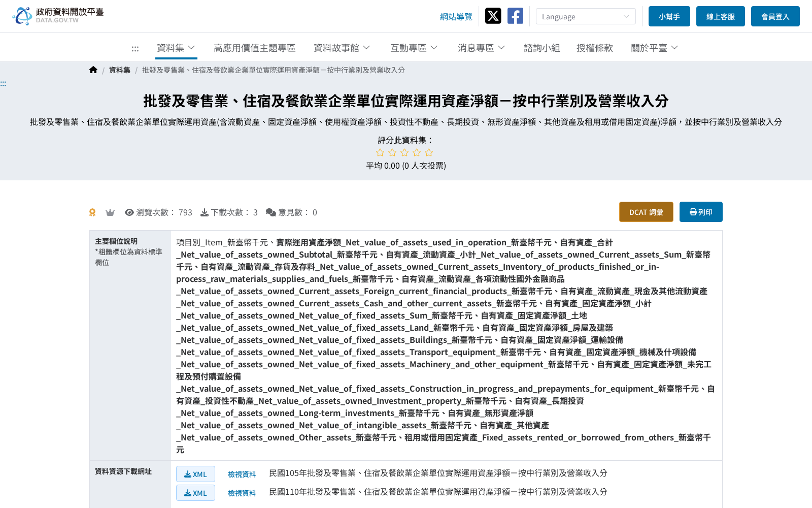Image resolution: width=812 pixels, height=508 pixels.
Task: Click the ::: accesskey marker in nav bar
Action: click(x=135, y=49)
